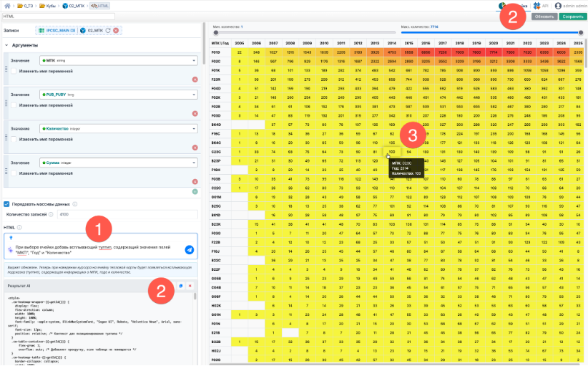Screen dimensions: 588x366
Task: Remove the 02_МПК record with red cross
Action: (x=116, y=31)
